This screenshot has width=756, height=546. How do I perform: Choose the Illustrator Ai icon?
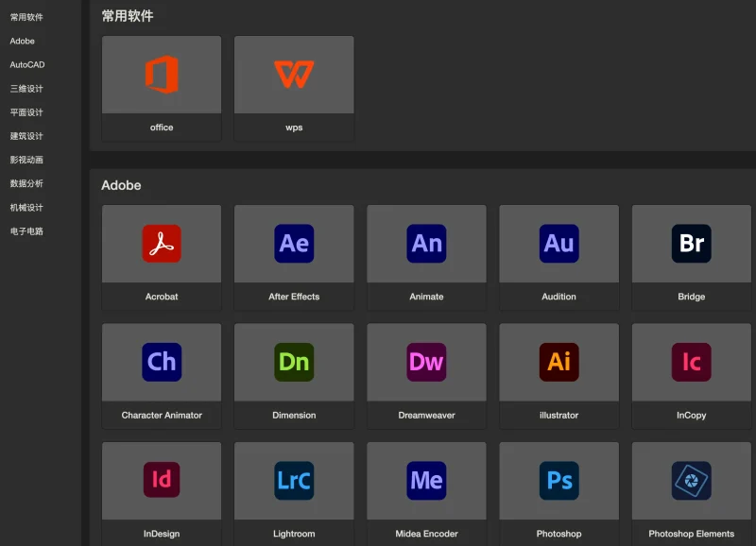click(x=558, y=362)
